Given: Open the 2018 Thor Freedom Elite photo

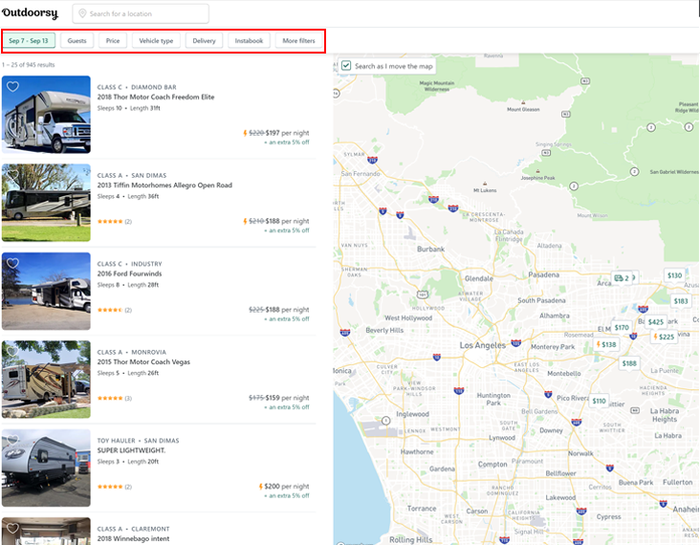Looking at the screenshot, I should coord(46,115).
